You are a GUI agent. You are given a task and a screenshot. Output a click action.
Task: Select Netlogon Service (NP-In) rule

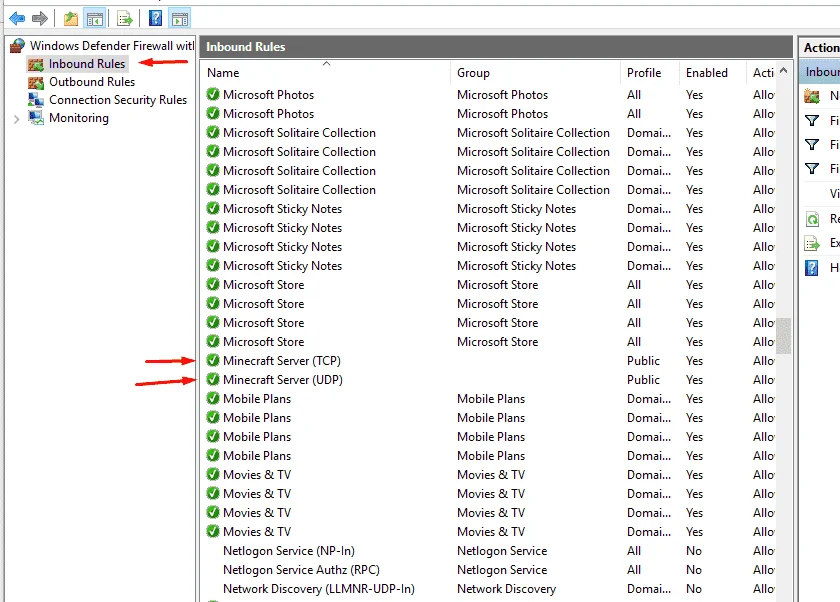click(x=289, y=551)
